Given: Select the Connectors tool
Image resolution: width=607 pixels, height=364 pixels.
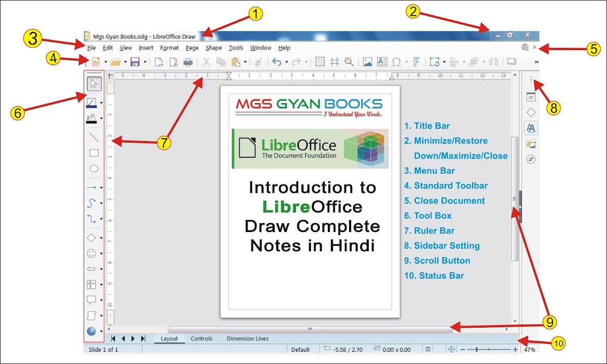Looking at the screenshot, I should click(x=92, y=218).
